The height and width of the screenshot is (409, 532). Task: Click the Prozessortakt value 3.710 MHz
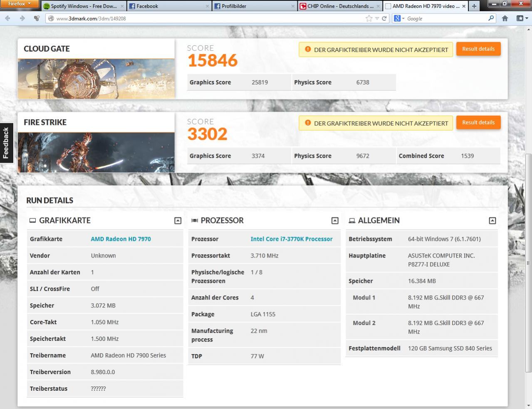(x=265, y=255)
